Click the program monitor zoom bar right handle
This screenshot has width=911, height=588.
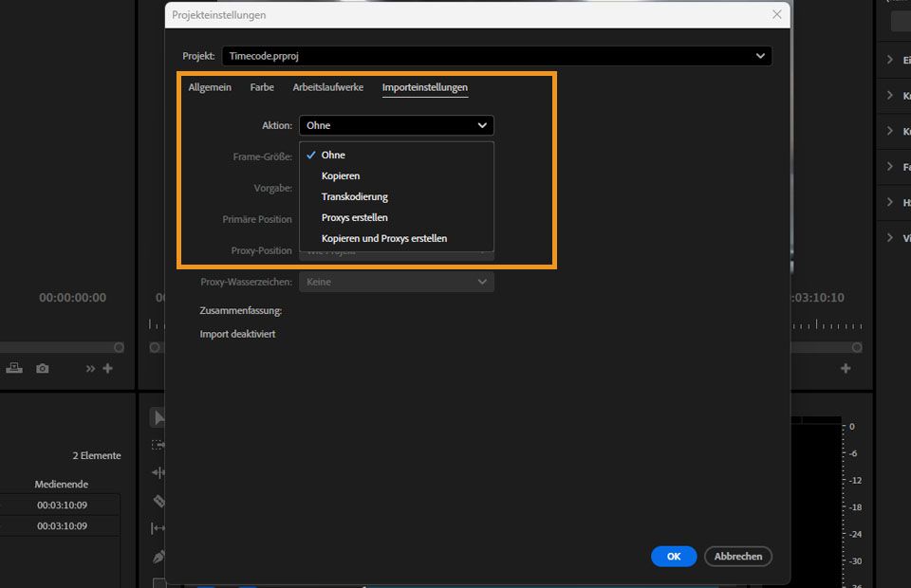click(x=857, y=347)
